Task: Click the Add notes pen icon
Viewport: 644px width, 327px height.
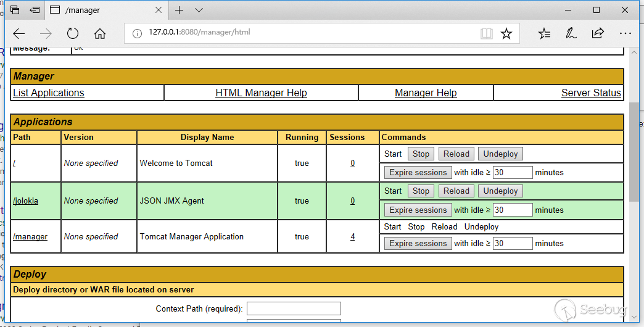Action: tap(571, 33)
